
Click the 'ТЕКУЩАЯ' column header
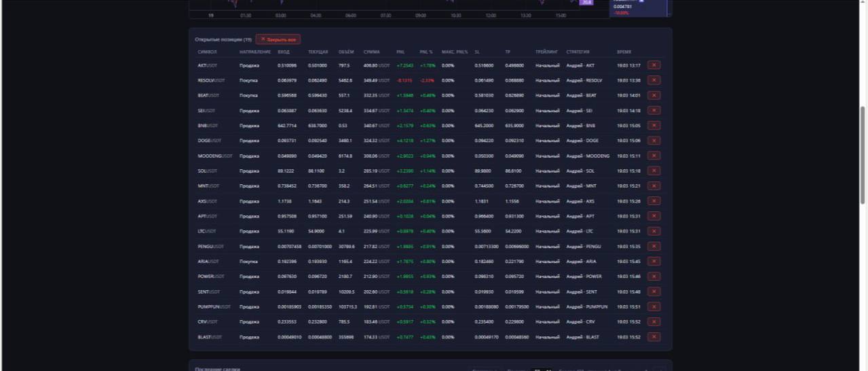(318, 52)
